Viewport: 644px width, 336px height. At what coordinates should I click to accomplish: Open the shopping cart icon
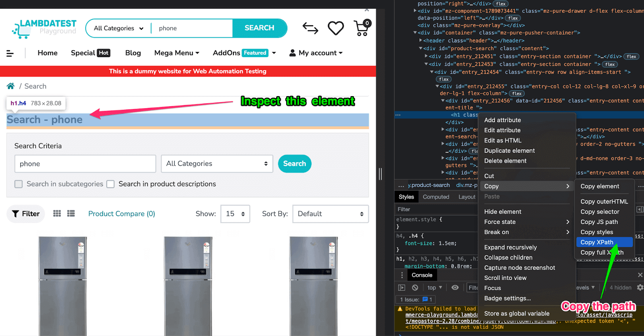point(362,28)
